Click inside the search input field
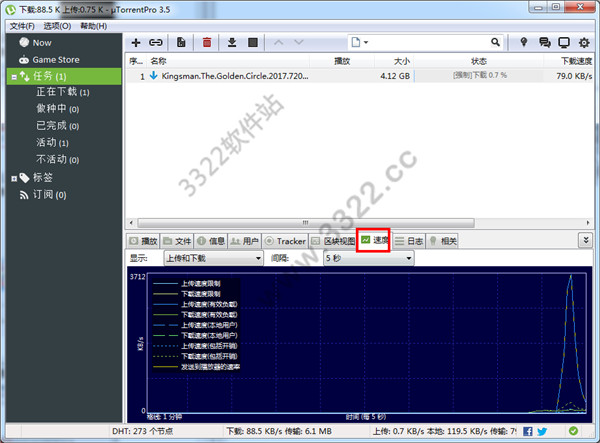Screen dimensions: 600x443 point(429,42)
